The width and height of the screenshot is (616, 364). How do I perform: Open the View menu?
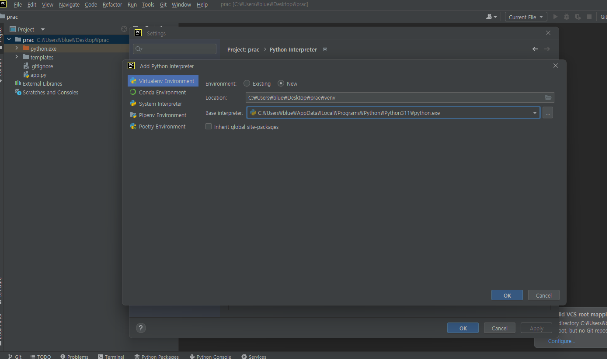(48, 4)
